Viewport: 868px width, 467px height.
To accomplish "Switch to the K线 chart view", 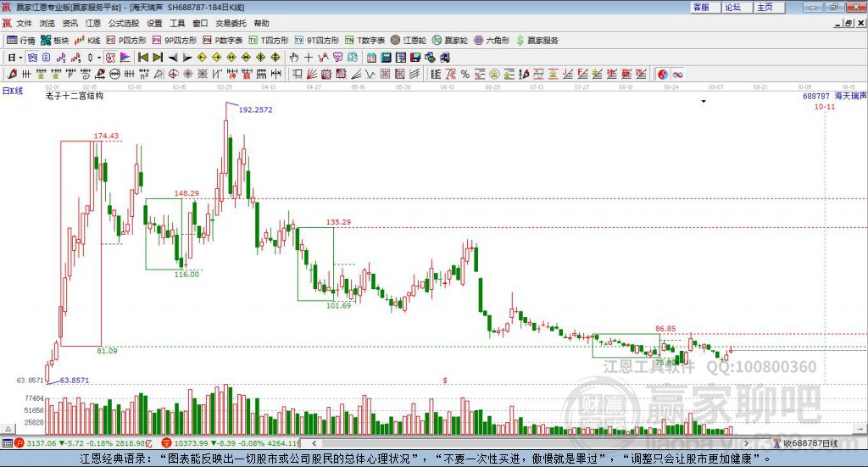I will (87, 41).
